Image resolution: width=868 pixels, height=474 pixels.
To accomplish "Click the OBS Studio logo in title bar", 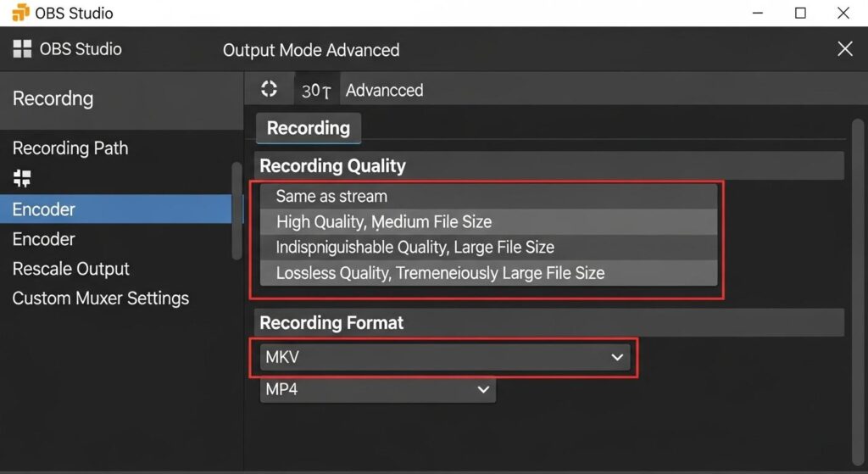I will click(x=20, y=13).
